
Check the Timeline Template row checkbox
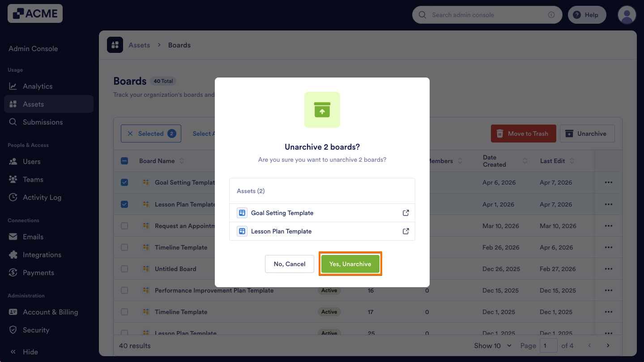(x=124, y=247)
